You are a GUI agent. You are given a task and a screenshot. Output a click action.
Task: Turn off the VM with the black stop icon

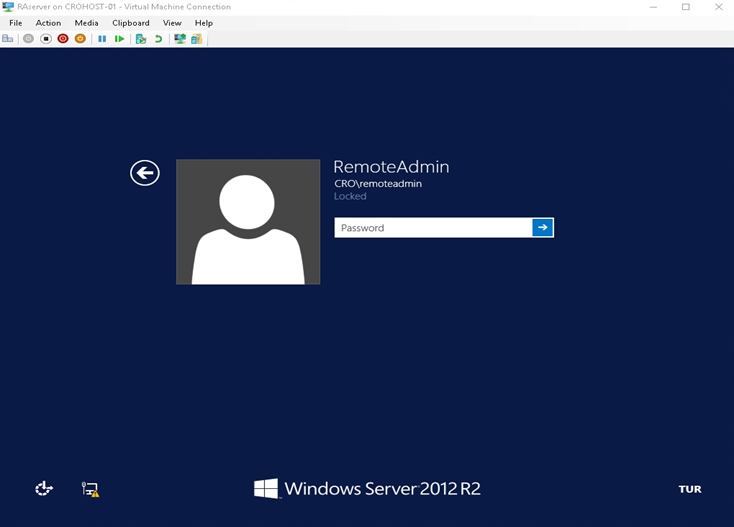click(x=46, y=39)
